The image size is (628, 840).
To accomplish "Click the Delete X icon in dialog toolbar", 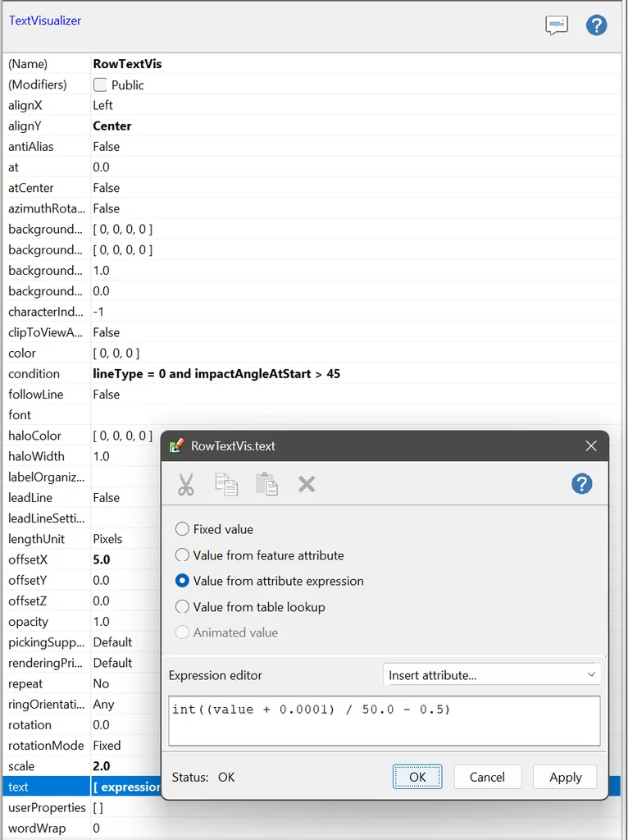I will pyautogui.click(x=307, y=484).
